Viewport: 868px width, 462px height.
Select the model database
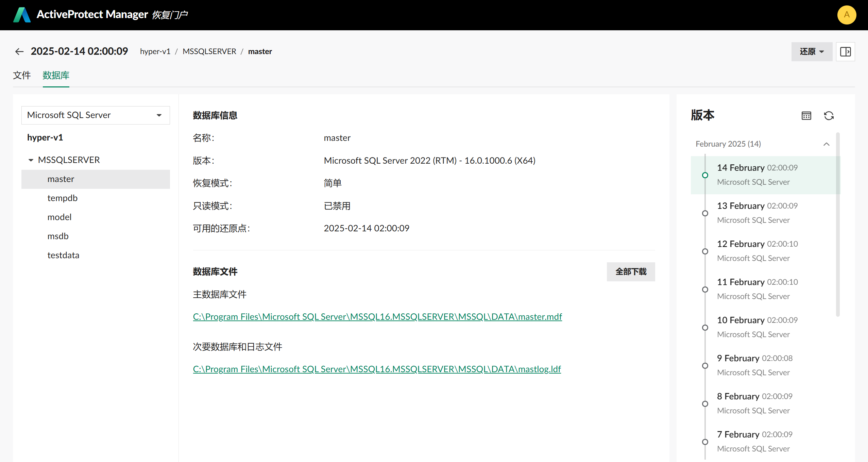pos(96,217)
